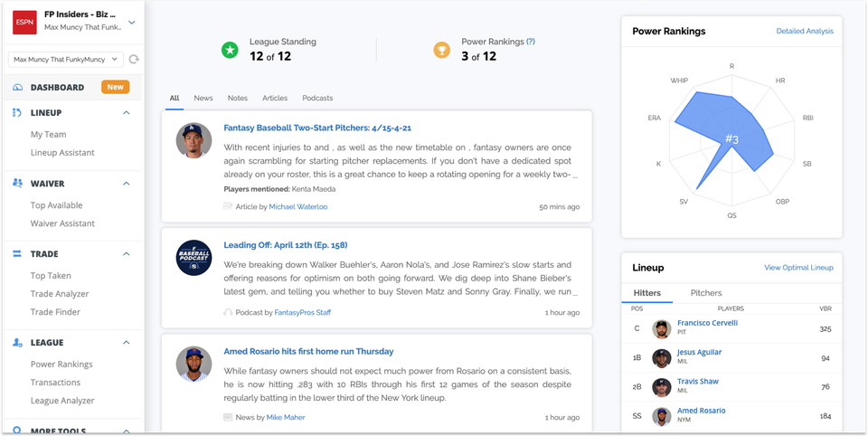
Task: Click FantasyPros Staff author link
Action: pyautogui.click(x=303, y=312)
